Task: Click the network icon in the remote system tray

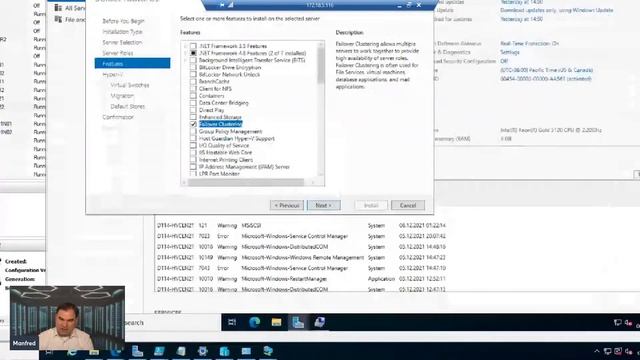Action: coord(618,323)
